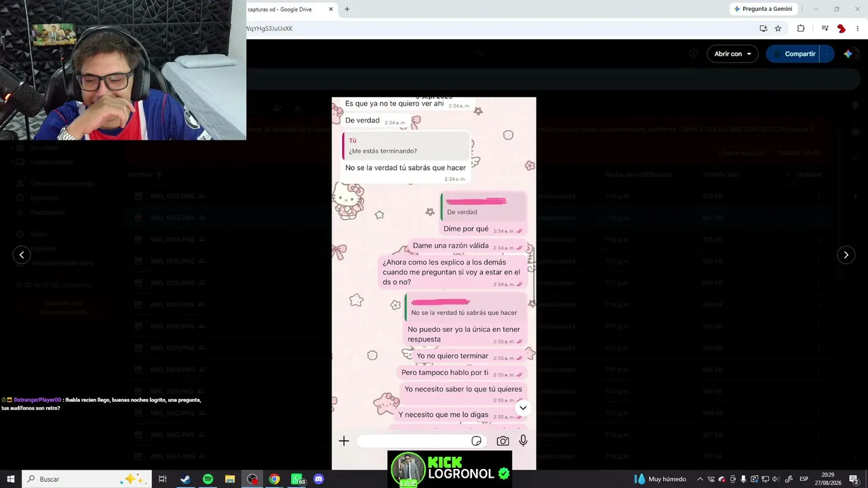This screenshot has height=488, width=868.
Task: Open the Chrome extensions puzzle icon
Action: pyautogui.click(x=801, y=28)
